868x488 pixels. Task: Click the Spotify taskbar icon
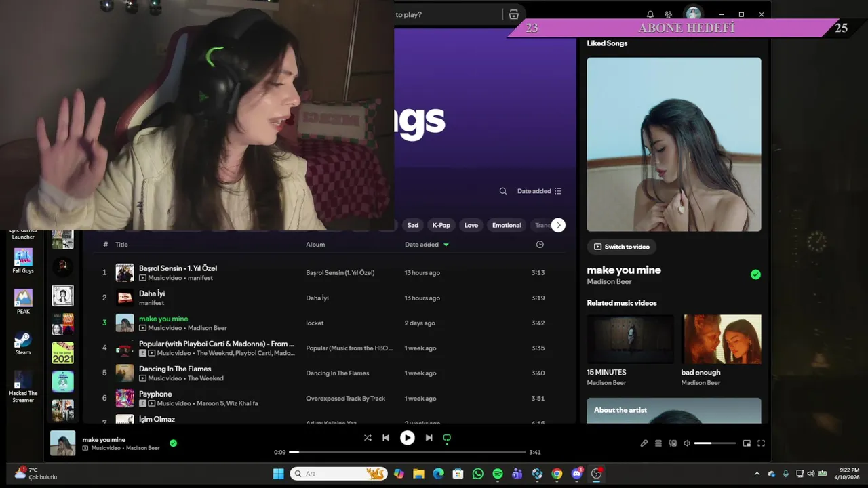498,474
